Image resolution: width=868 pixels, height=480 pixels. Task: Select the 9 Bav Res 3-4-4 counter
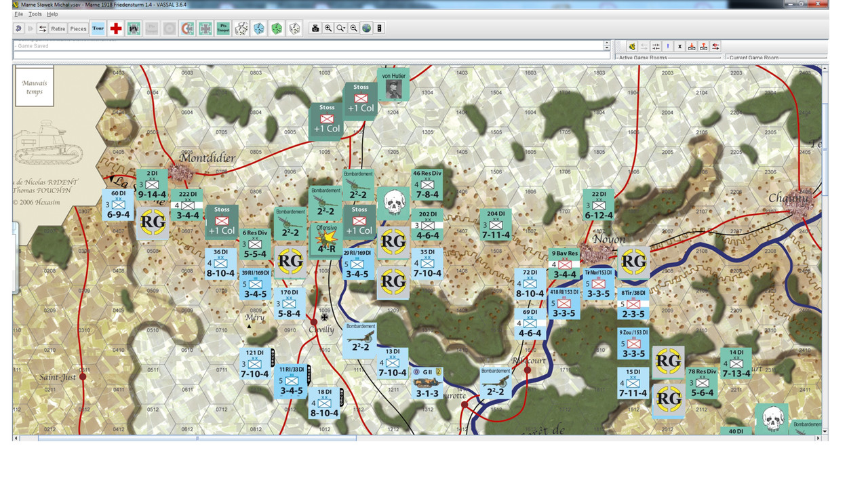[x=564, y=264]
